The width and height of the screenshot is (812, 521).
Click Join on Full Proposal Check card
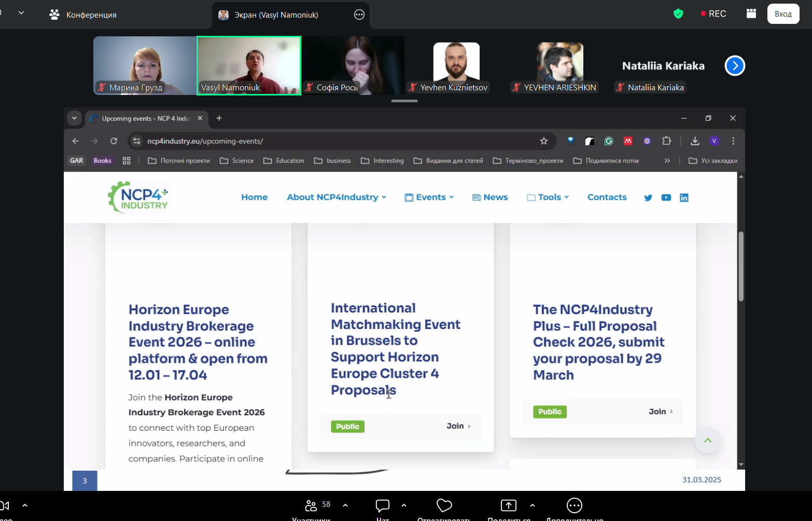tap(661, 412)
